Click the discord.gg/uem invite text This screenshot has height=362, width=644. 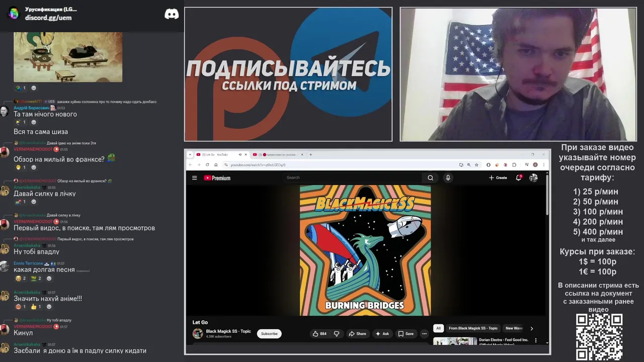48,18
